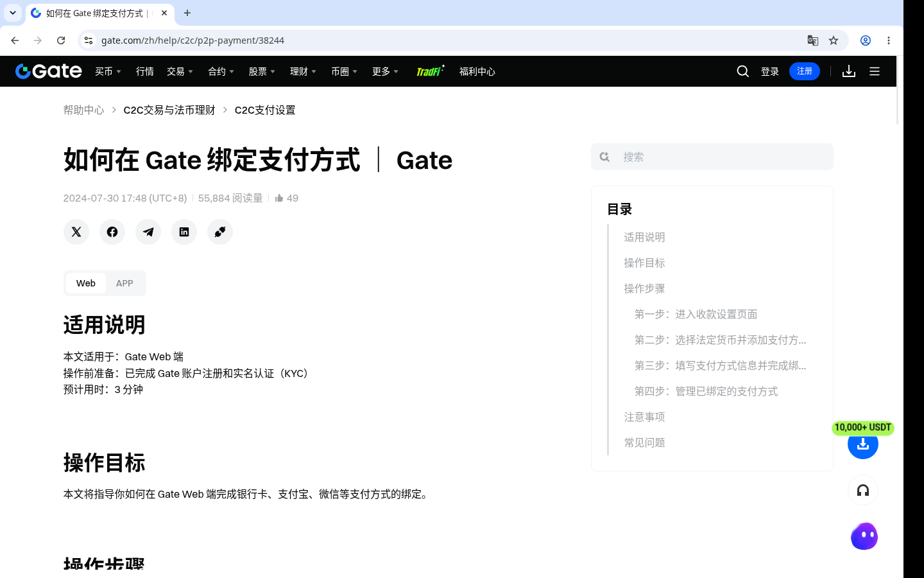
Task: Open the 福利中心 menu item
Action: (477, 71)
